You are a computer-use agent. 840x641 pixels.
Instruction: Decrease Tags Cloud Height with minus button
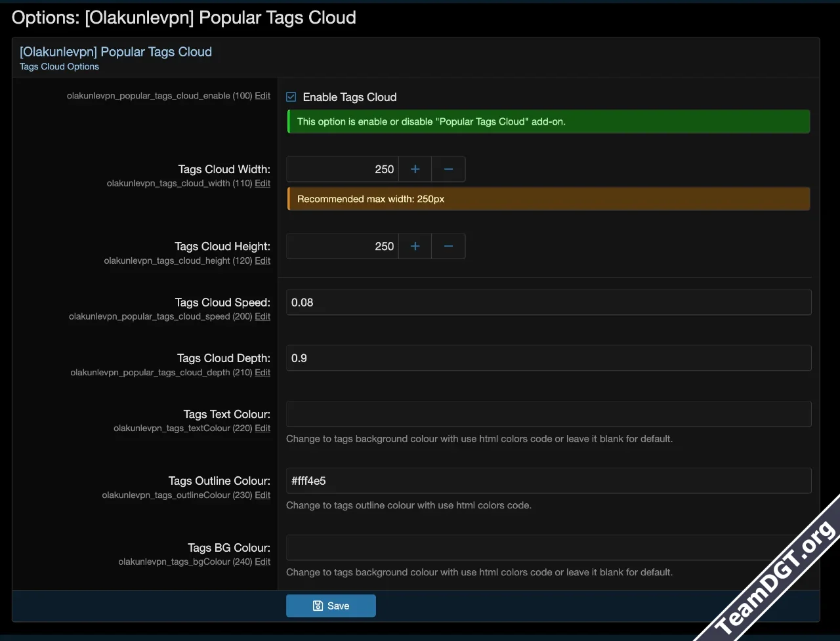click(448, 246)
